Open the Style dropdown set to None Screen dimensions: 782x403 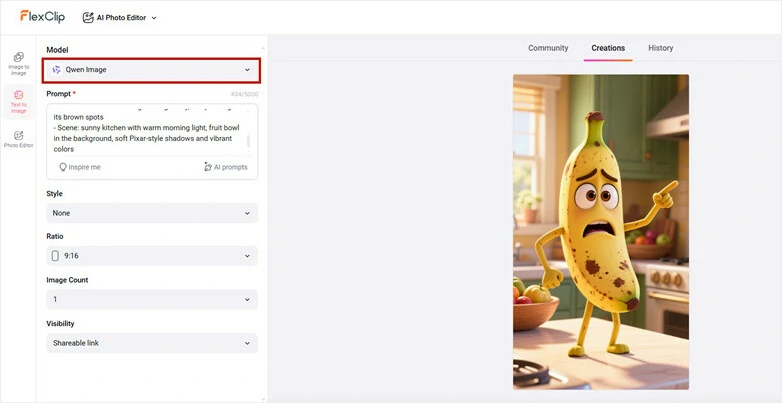click(x=152, y=213)
